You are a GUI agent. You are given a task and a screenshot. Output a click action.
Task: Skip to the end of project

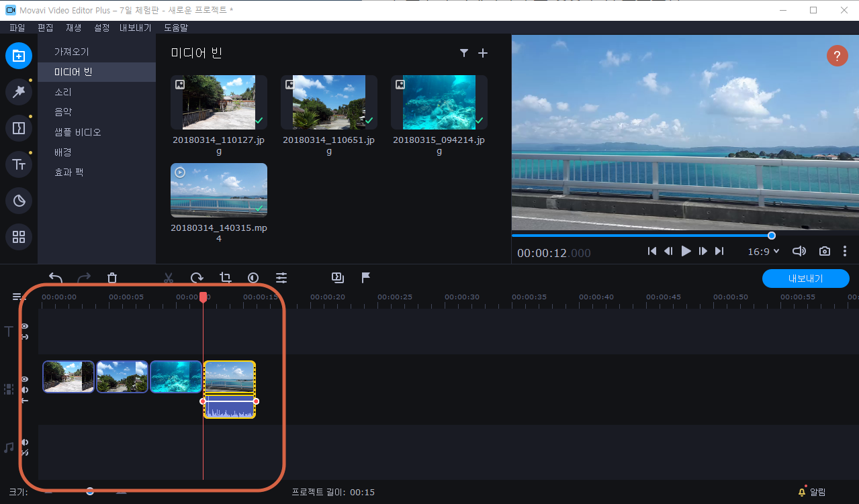coord(719,251)
